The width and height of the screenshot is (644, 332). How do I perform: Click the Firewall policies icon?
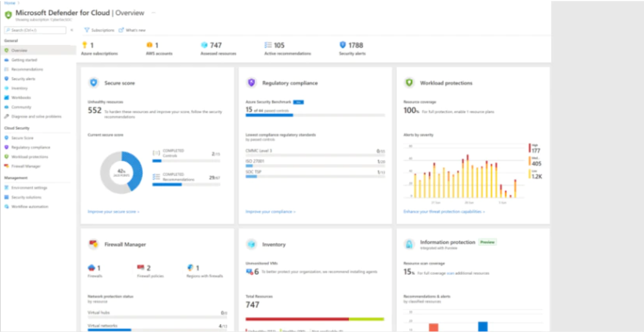click(x=141, y=268)
